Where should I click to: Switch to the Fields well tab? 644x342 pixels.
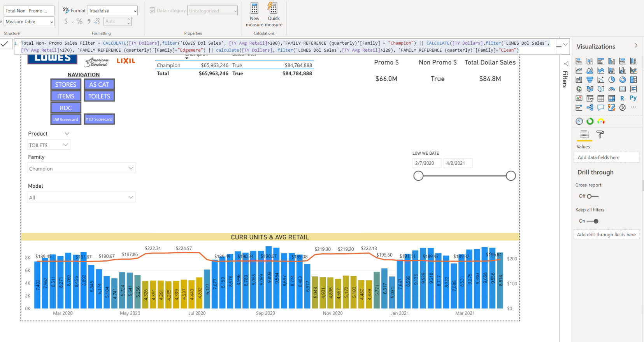click(x=584, y=135)
